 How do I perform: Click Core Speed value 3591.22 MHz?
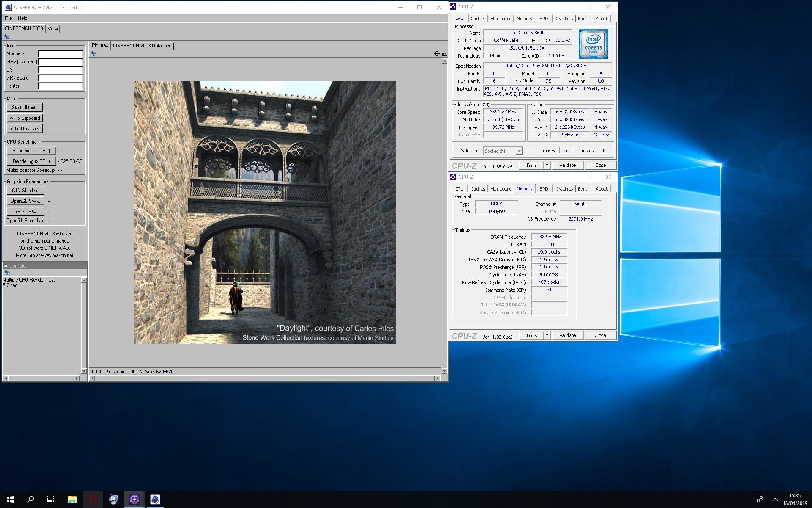503,112
